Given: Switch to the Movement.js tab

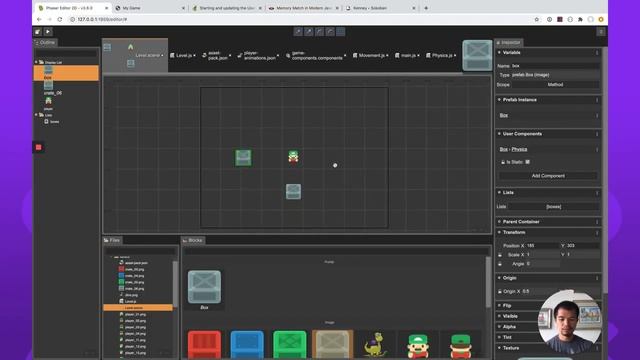Looking at the screenshot, I should click(371, 56).
